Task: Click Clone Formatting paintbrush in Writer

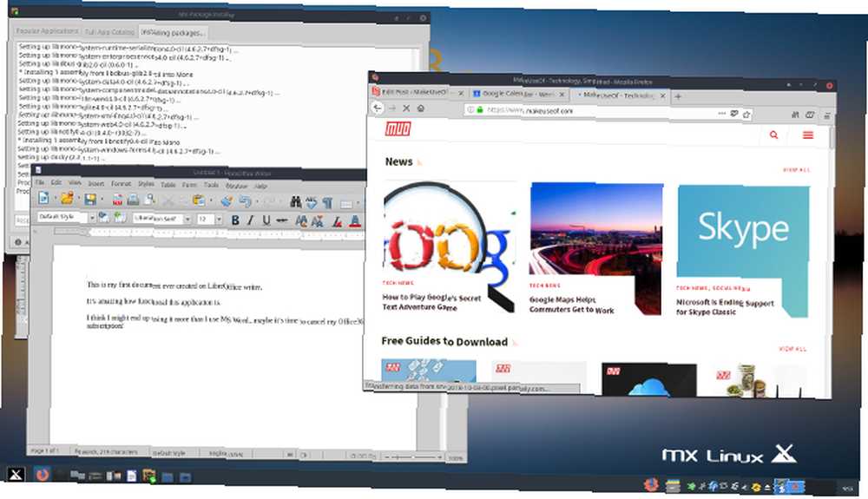Action: 226,201
